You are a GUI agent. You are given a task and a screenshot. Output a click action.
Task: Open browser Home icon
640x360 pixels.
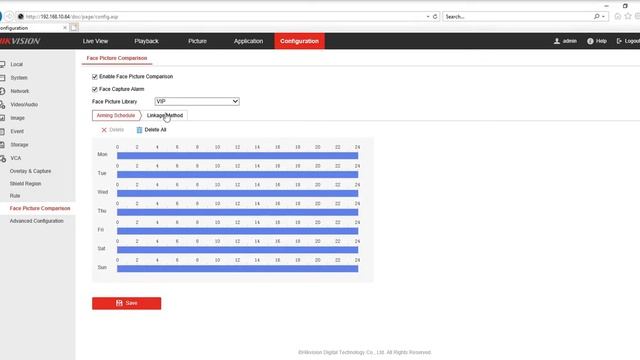(x=618, y=16)
